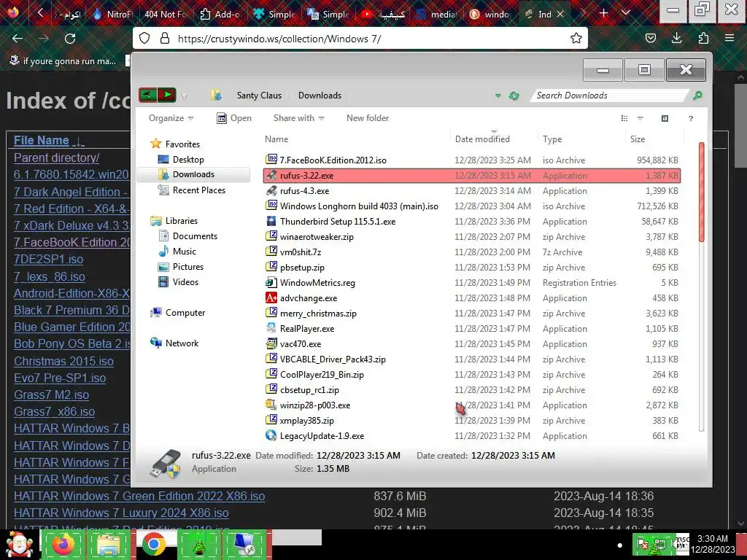Image resolution: width=747 pixels, height=560 pixels.
Task: Select vac470.exe file icon
Action: tap(271, 343)
